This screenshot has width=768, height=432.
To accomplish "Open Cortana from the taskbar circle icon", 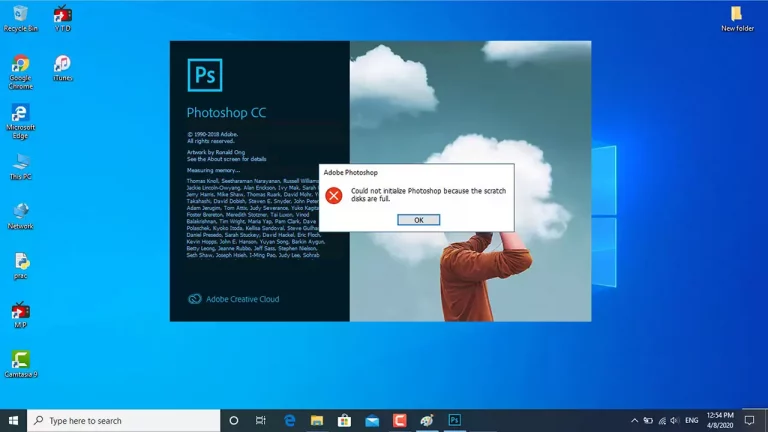I will (x=234, y=420).
